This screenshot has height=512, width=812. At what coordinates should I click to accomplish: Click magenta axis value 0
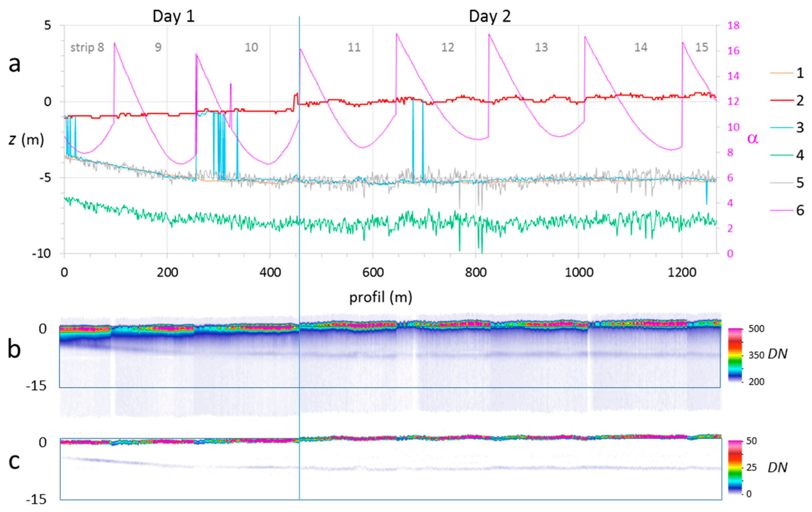(x=730, y=253)
